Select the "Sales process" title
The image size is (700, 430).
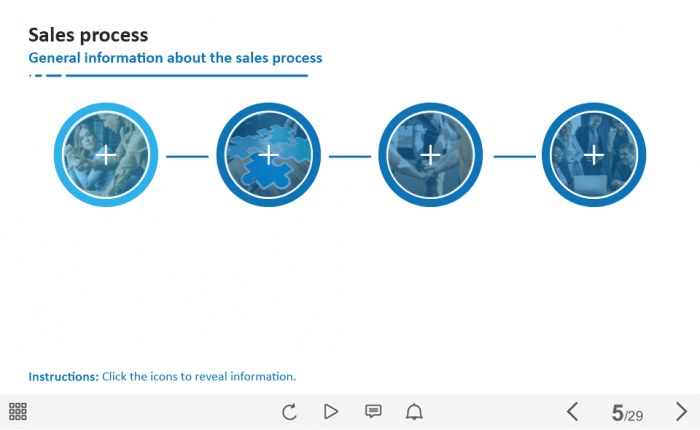pos(88,36)
